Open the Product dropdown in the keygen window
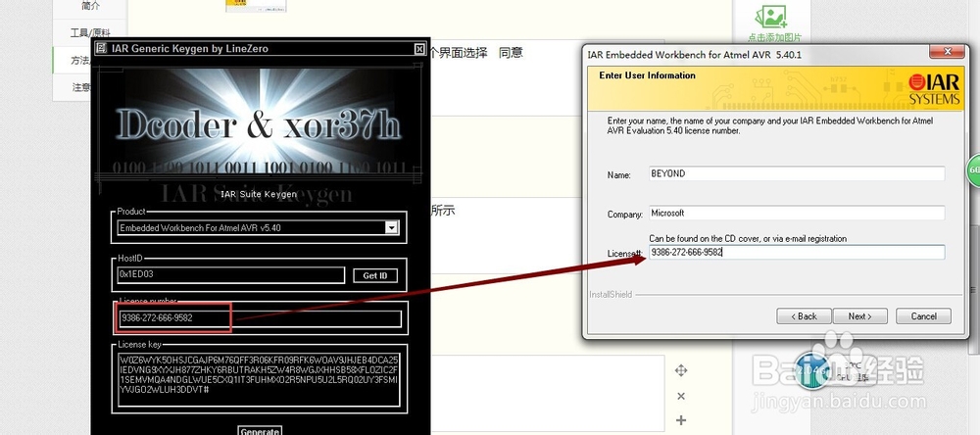The width and height of the screenshot is (980, 435). point(391,228)
